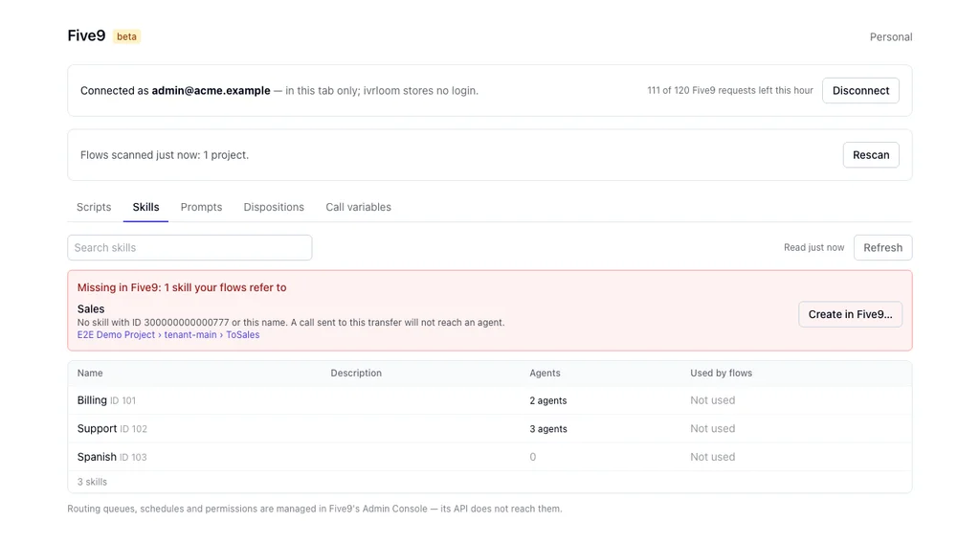Image resolution: width=980 pixels, height=545 pixels.
Task: Click the Used by flows column header
Action: [x=722, y=373]
